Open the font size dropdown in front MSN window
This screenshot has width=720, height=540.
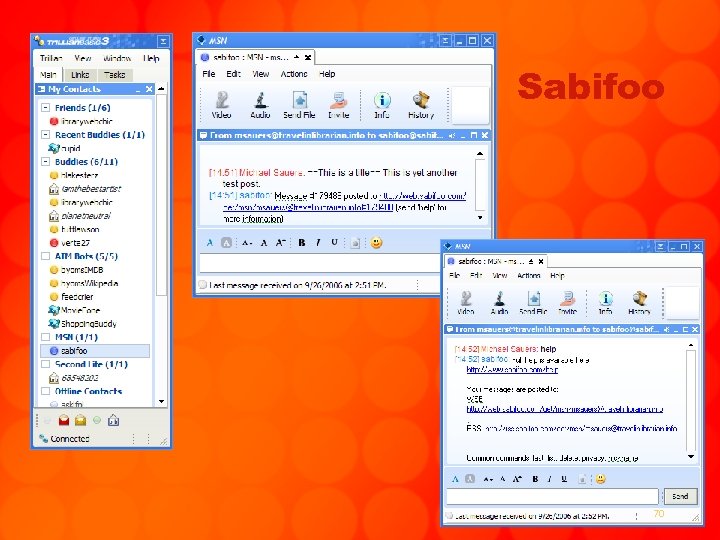[487, 479]
